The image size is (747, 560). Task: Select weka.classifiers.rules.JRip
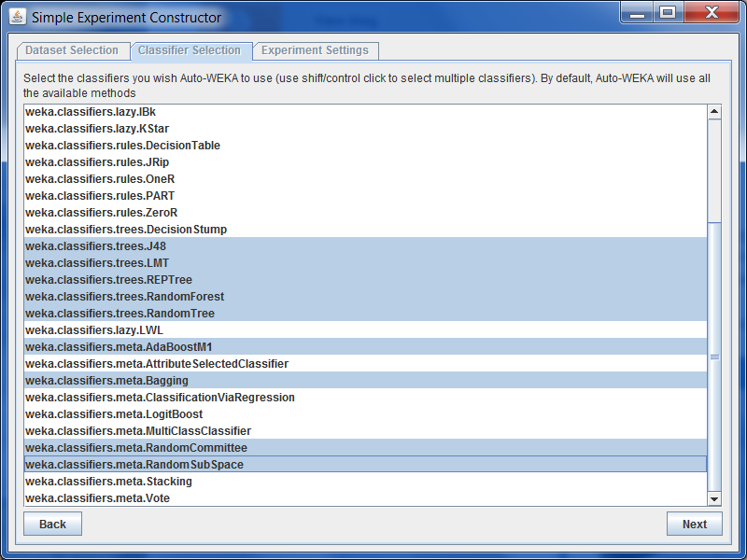365,162
